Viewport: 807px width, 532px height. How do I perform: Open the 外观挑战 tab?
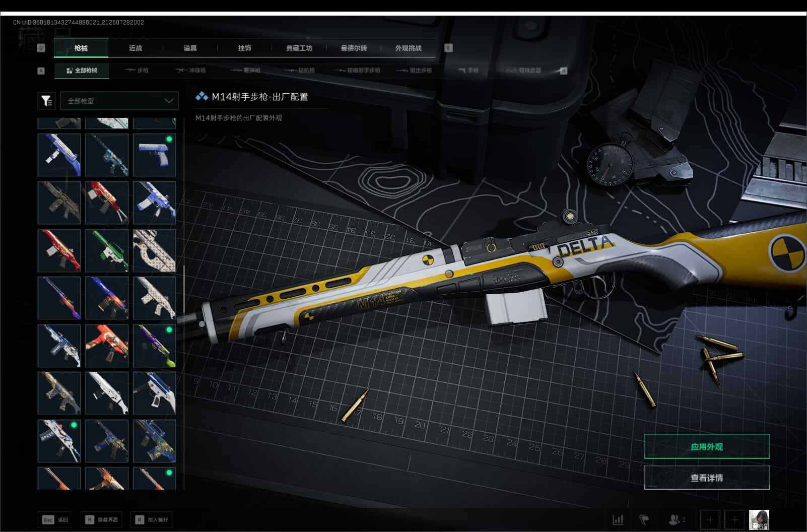[409, 48]
